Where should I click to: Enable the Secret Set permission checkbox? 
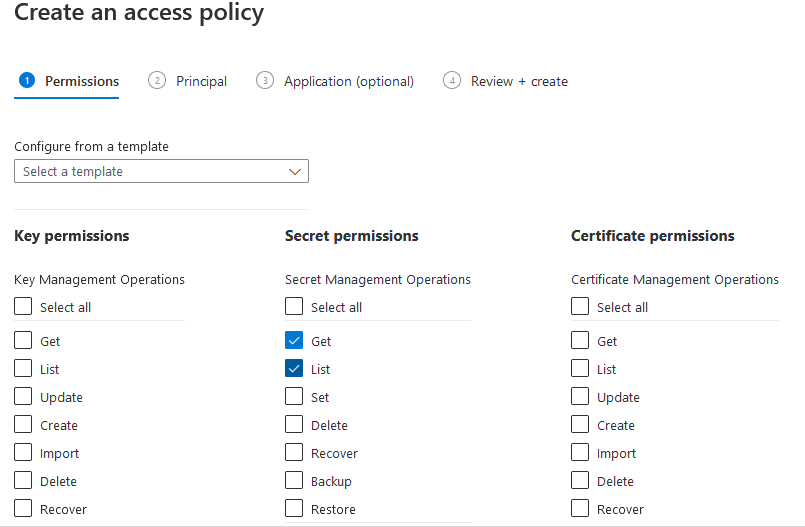pos(294,396)
